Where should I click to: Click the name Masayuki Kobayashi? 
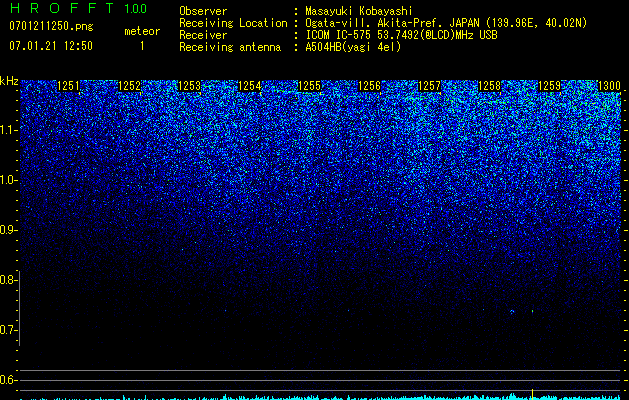tap(359, 11)
